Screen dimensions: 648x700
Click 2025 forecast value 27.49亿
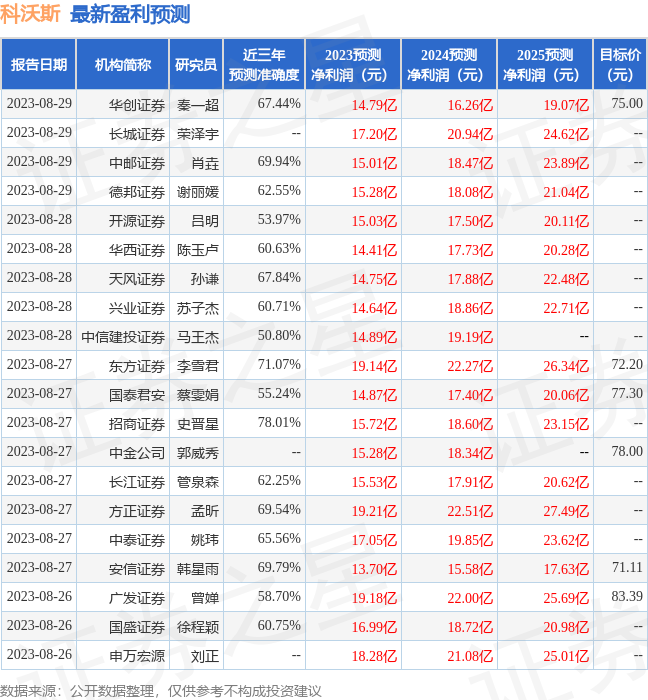[x=566, y=511]
